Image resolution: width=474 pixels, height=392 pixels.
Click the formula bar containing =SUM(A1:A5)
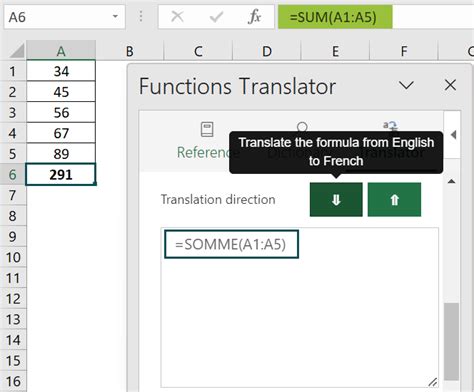(x=376, y=17)
